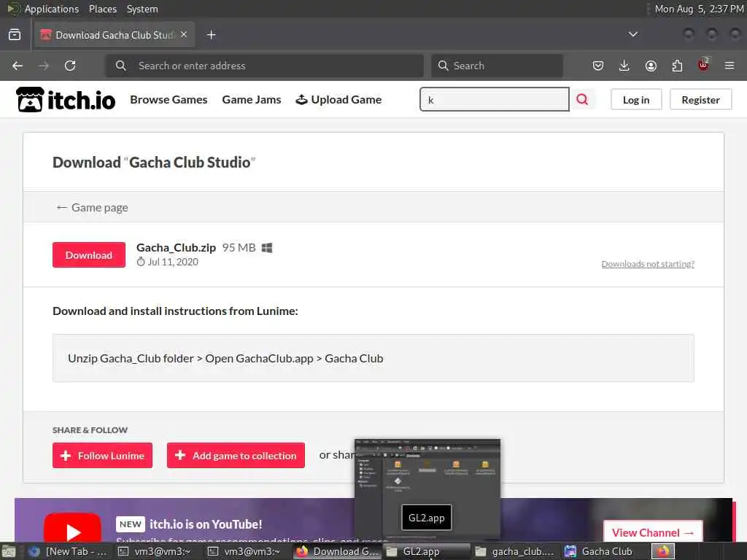
Task: Open Downloads not starting? link
Action: tap(648, 264)
